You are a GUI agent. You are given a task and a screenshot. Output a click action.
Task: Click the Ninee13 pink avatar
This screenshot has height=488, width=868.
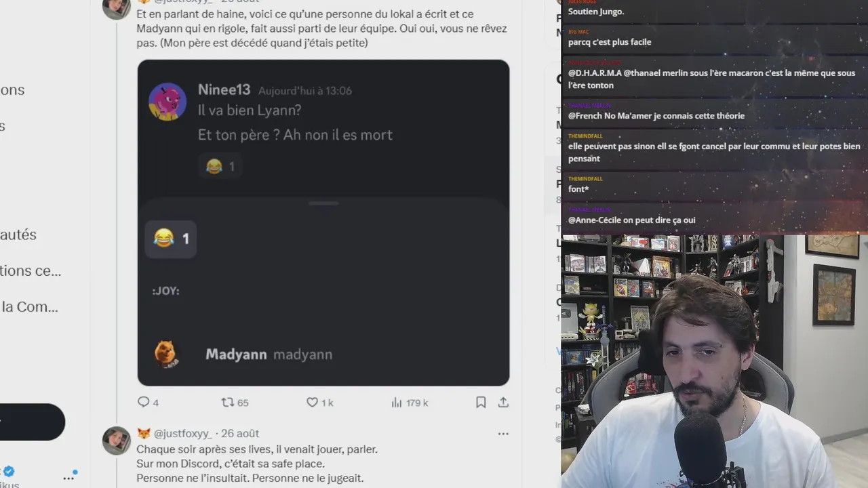pyautogui.click(x=167, y=102)
